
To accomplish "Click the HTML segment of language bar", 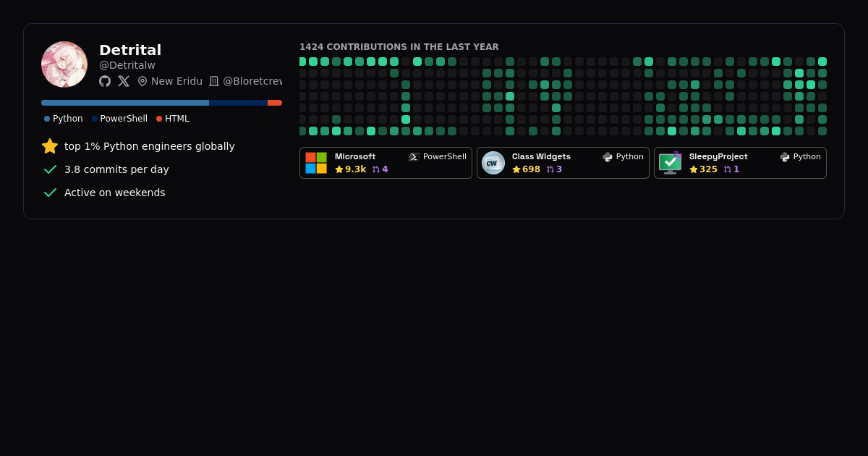I will (275, 103).
